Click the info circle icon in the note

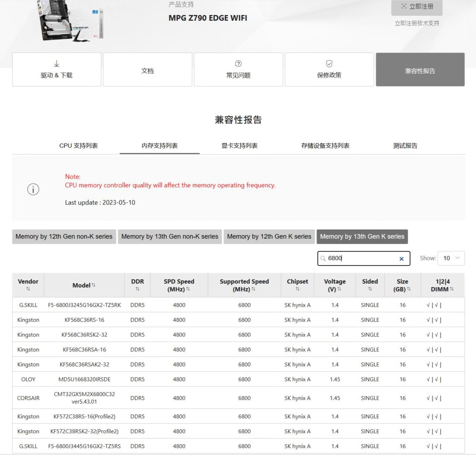coord(33,189)
